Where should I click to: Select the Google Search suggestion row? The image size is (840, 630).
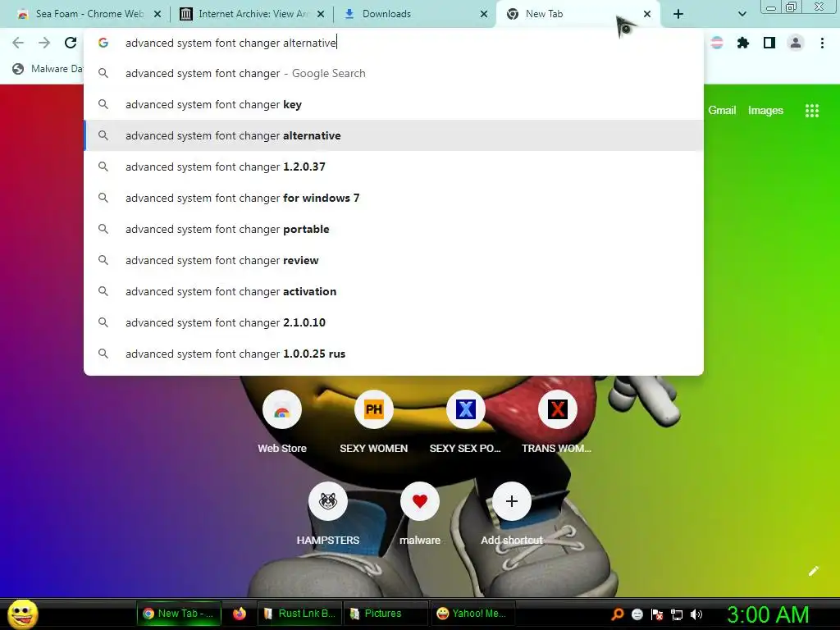[x=394, y=73]
